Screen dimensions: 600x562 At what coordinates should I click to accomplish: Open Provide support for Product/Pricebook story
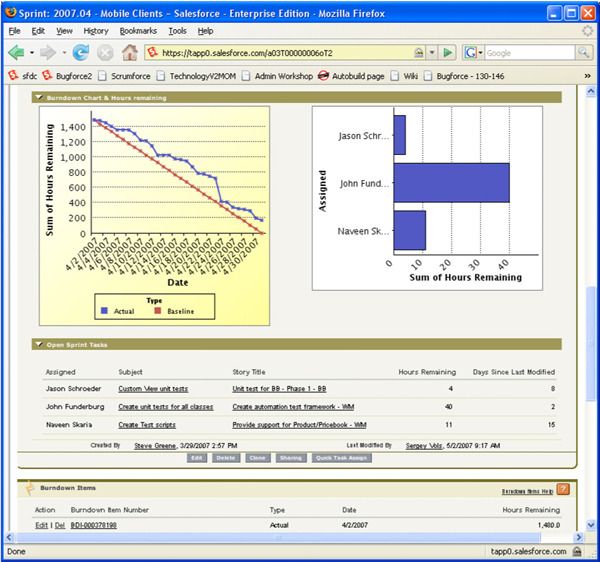click(299, 425)
